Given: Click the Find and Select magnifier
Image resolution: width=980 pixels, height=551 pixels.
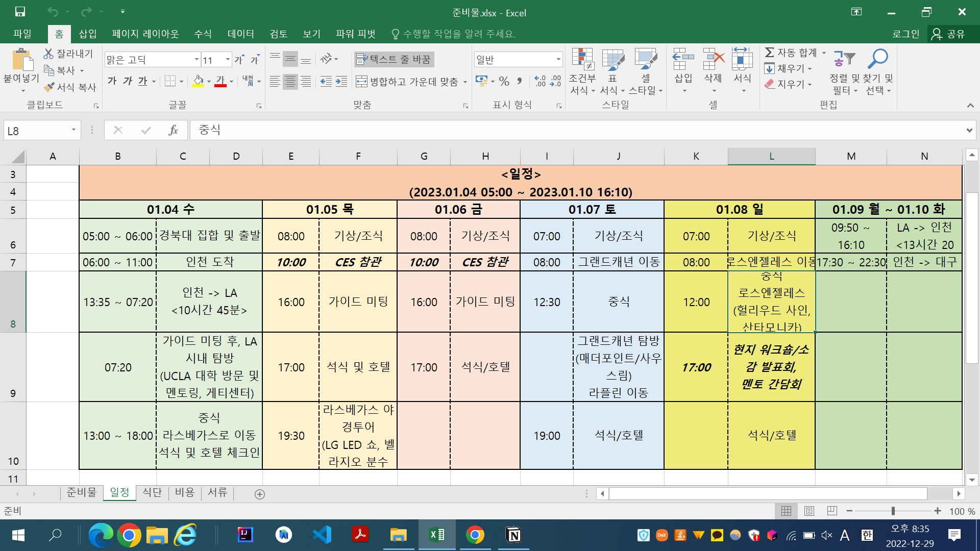Looking at the screenshot, I should tap(877, 59).
